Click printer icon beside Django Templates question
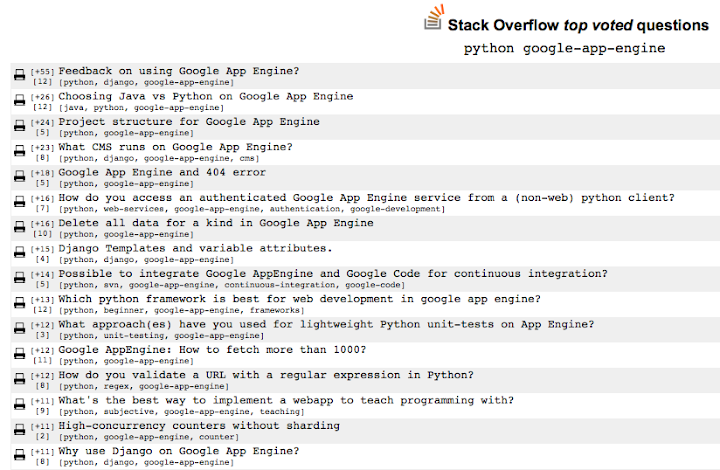 [19, 253]
